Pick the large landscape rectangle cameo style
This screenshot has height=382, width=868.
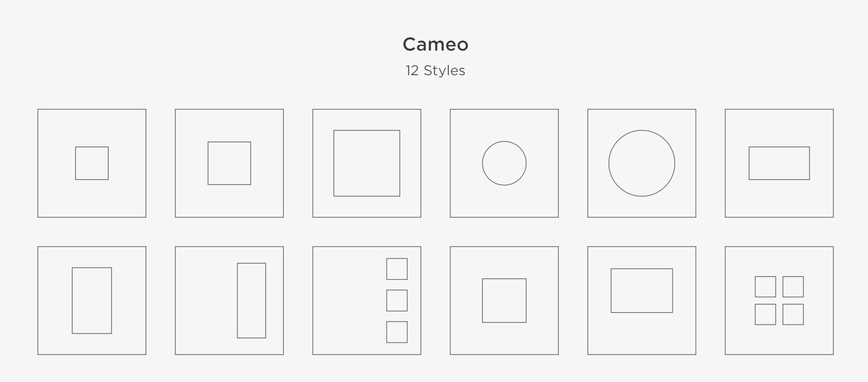coord(642,291)
